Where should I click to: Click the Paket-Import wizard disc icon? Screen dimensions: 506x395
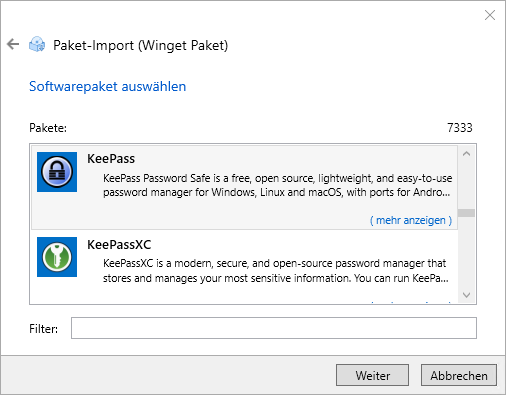[x=37, y=44]
